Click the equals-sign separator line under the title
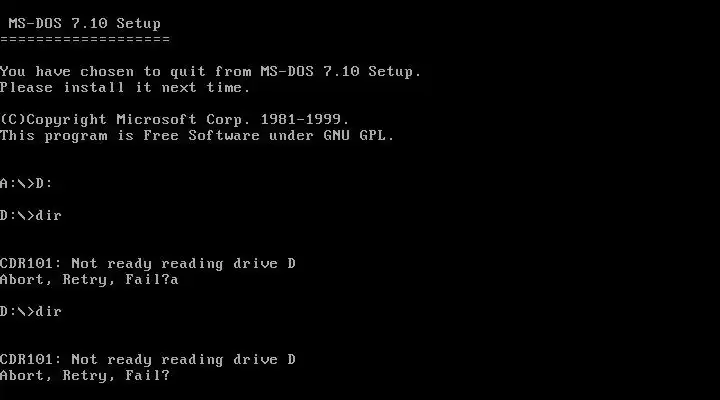The image size is (720, 400). [85, 39]
